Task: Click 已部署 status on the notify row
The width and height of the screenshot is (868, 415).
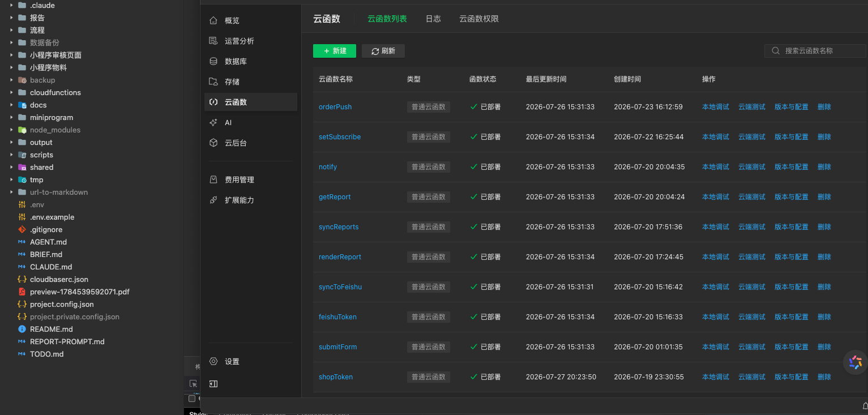Action: 486,166
